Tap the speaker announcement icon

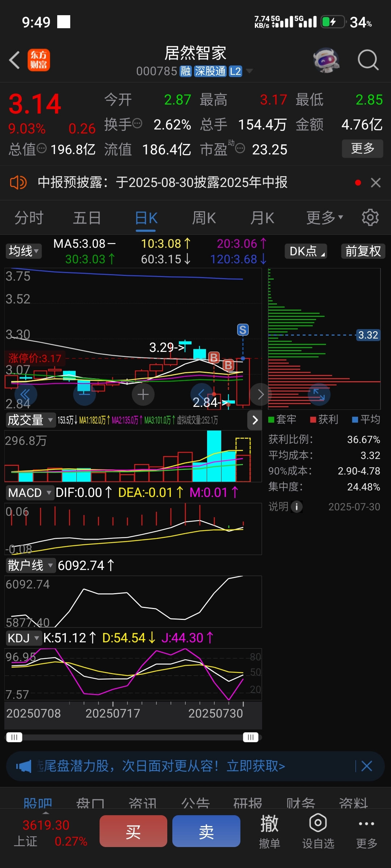(x=18, y=183)
